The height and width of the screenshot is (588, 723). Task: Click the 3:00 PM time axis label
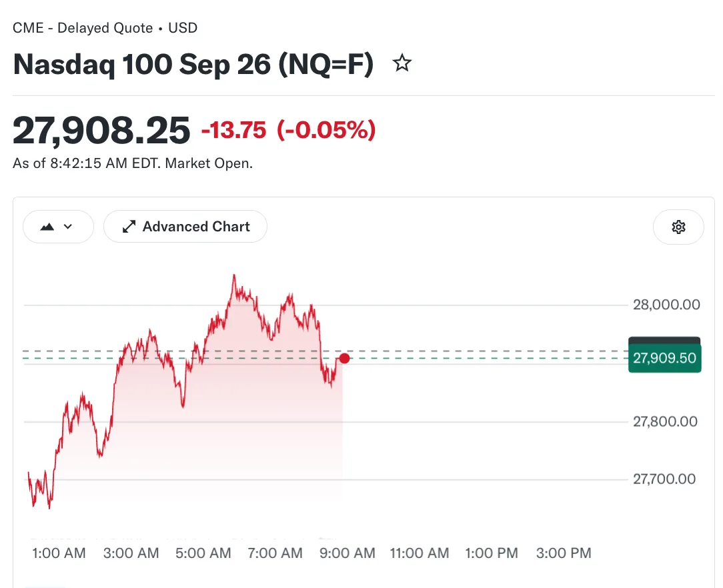(564, 553)
